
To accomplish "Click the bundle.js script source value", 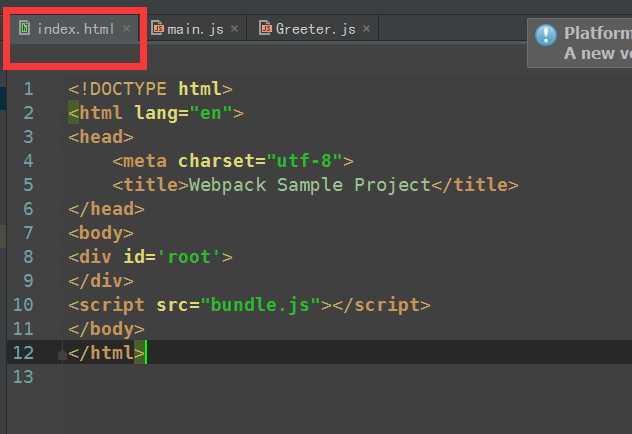I will (260, 305).
